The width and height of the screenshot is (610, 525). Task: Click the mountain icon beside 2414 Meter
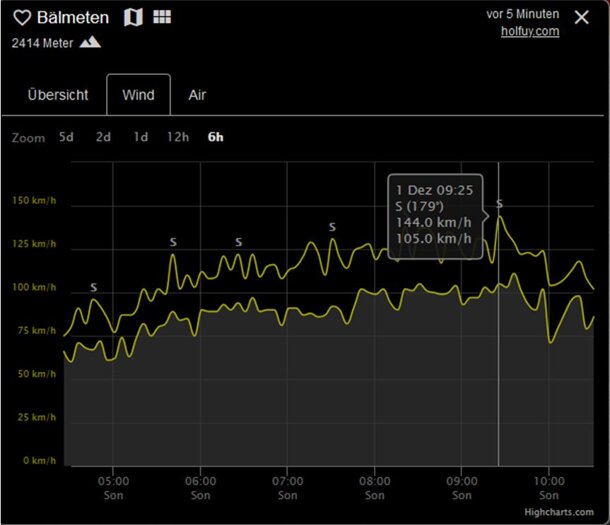(x=90, y=43)
